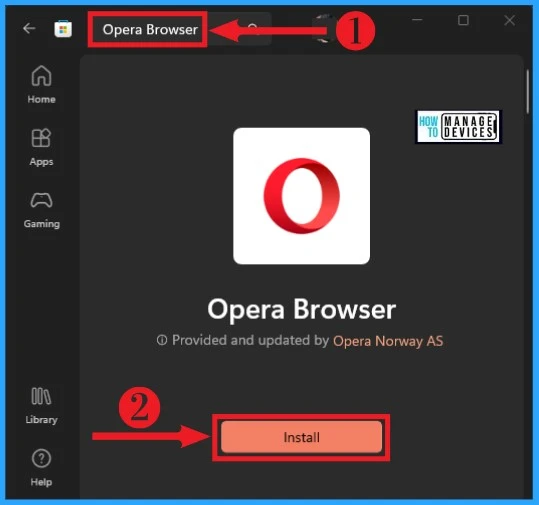Click the Opera Browser logo thumbnail

click(301, 196)
